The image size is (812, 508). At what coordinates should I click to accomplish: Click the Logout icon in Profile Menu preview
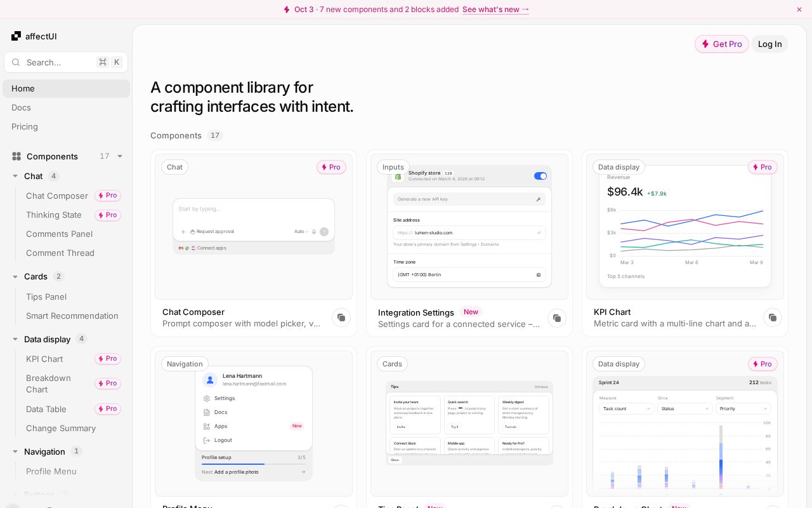(x=207, y=440)
